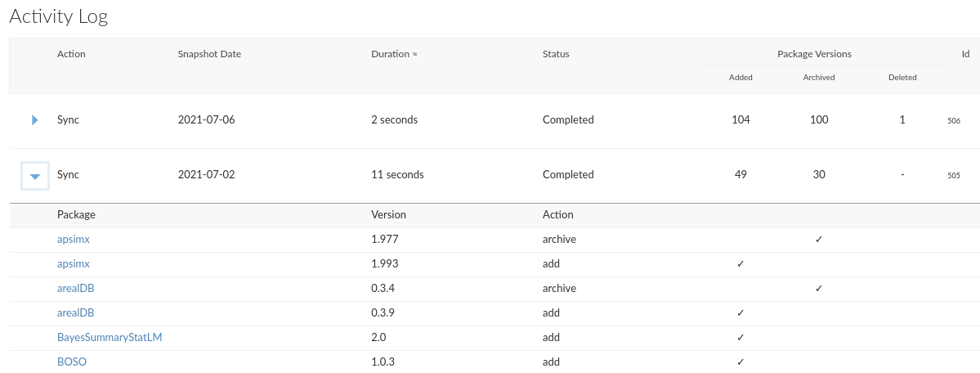Click the archive checkmark for apsimx 1.977

[x=819, y=239]
